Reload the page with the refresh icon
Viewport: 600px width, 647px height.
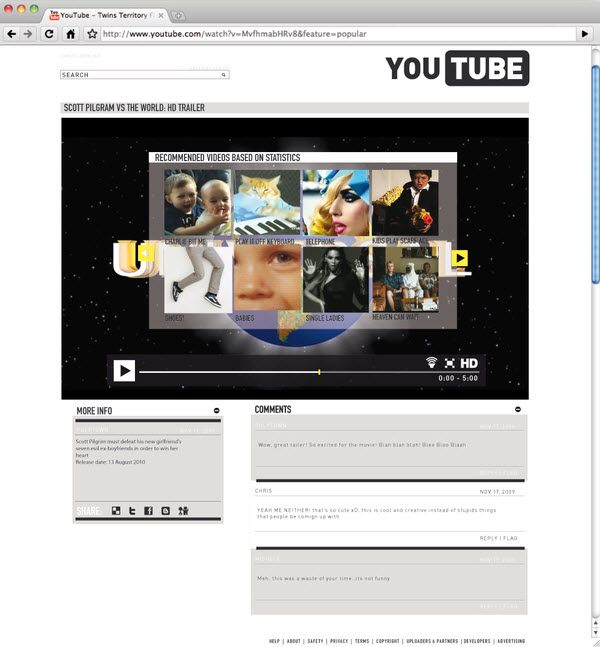coord(49,34)
